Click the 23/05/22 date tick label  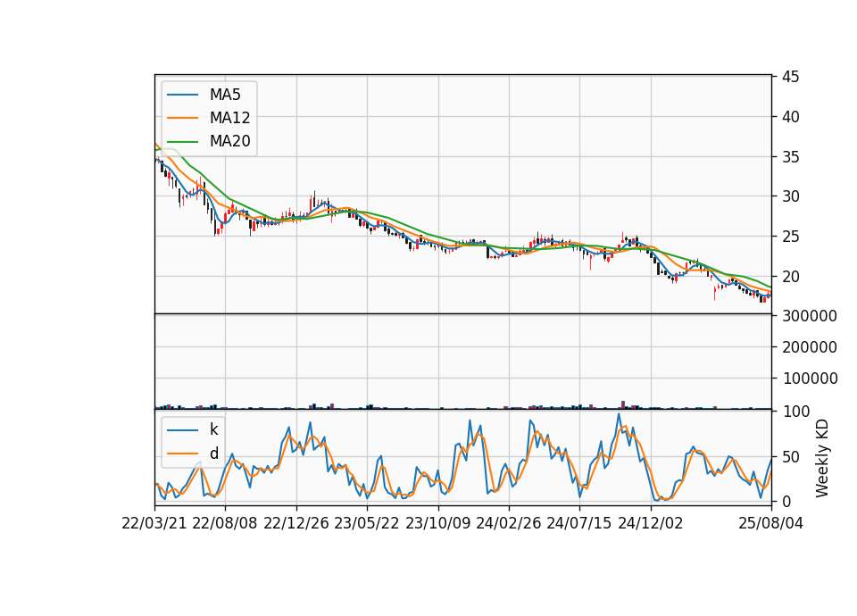pyautogui.click(x=367, y=523)
